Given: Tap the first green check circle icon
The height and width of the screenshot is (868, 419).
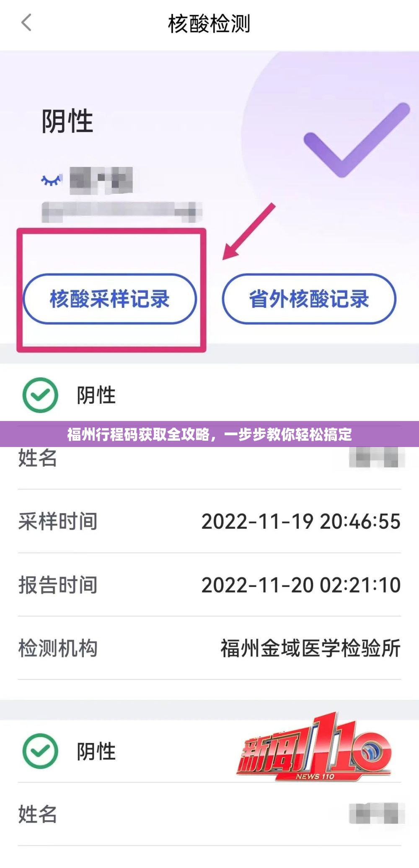Looking at the screenshot, I should pos(40,395).
